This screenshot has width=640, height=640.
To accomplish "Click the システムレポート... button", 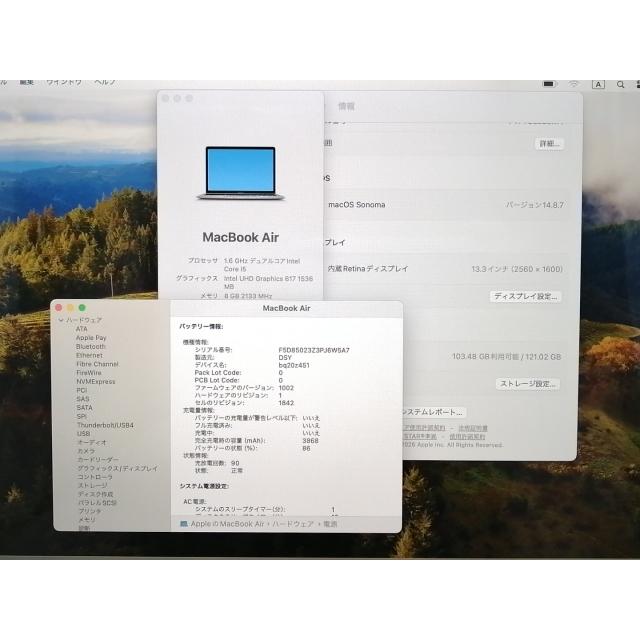I will [x=433, y=412].
